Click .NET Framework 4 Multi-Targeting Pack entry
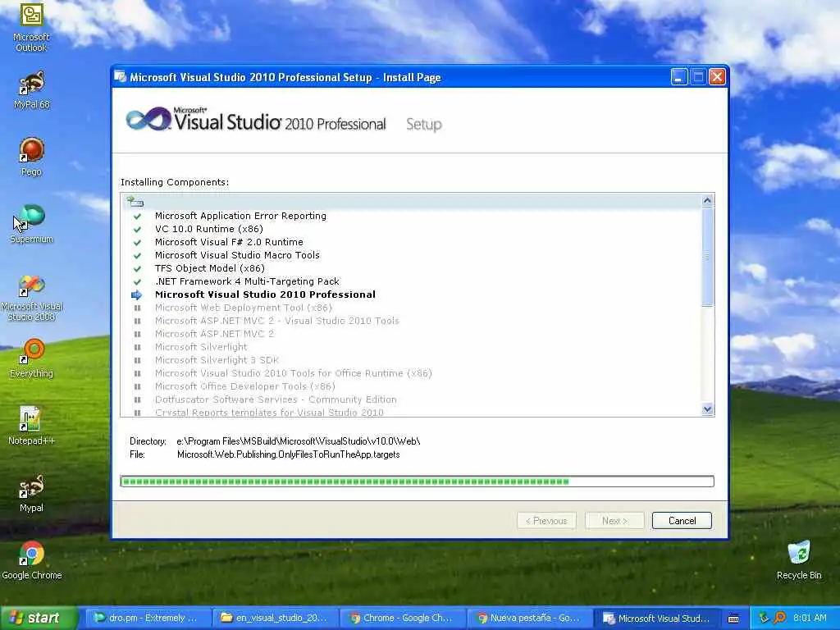Screen dimensions: 840x630 click(247, 282)
